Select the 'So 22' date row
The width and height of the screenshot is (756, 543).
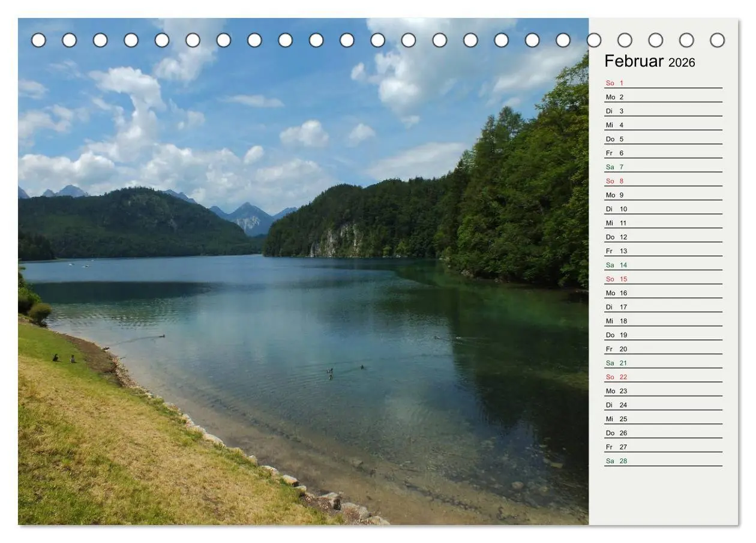[x=663, y=377]
